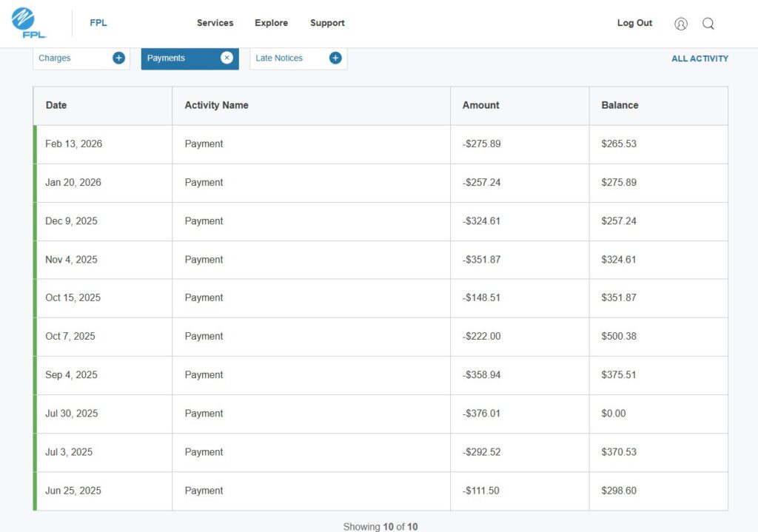Click the FPL text link in header

pos(98,23)
